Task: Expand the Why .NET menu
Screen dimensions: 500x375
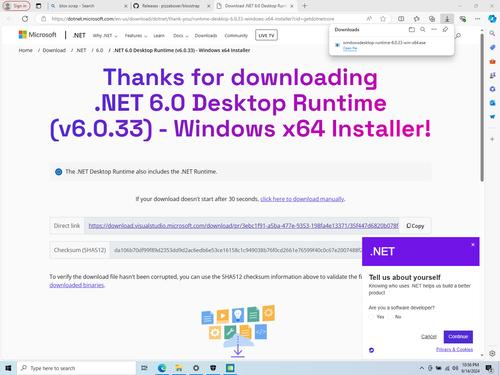Action: [105, 35]
